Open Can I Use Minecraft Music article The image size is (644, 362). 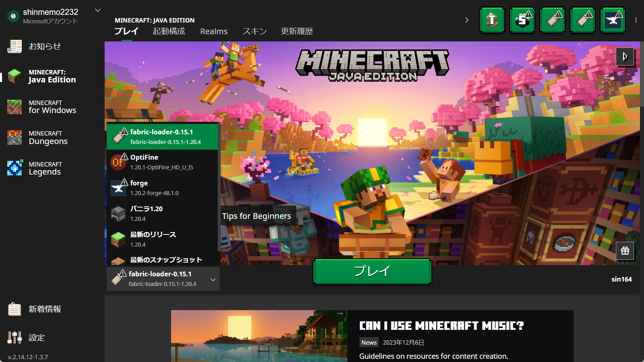pos(442,325)
